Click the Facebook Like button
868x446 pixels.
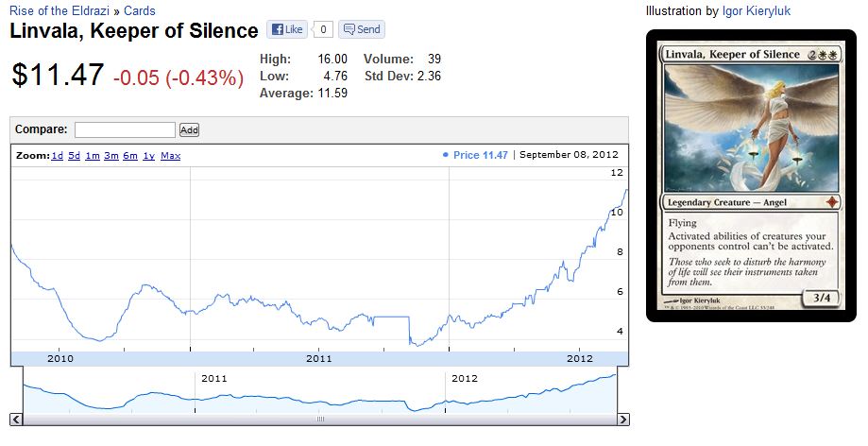(287, 29)
